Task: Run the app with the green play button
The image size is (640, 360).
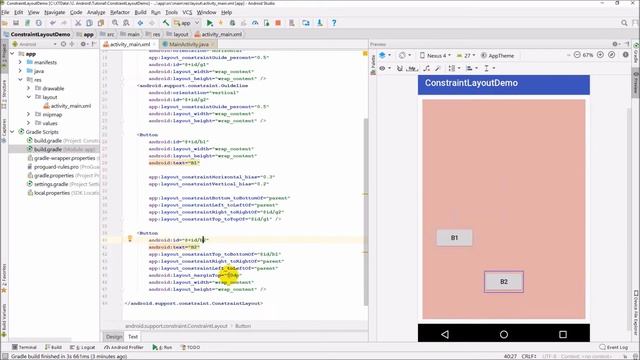Action: [x=209, y=23]
